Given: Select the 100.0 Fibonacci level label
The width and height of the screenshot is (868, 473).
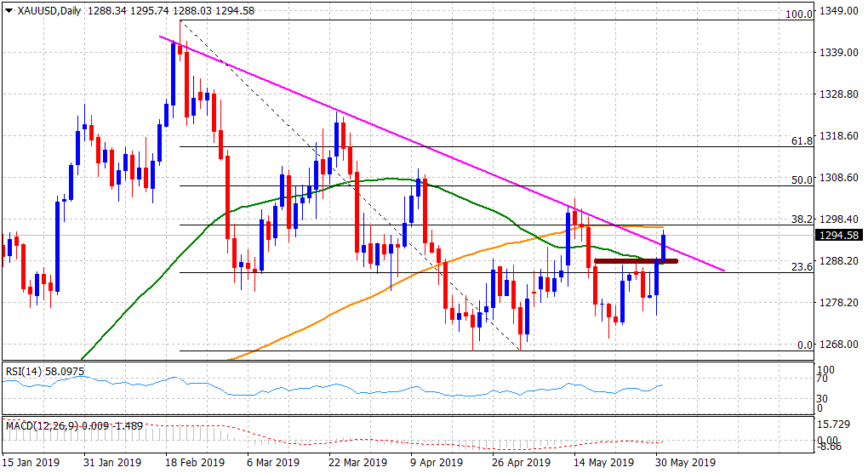Looking at the screenshot, I should pos(798,14).
